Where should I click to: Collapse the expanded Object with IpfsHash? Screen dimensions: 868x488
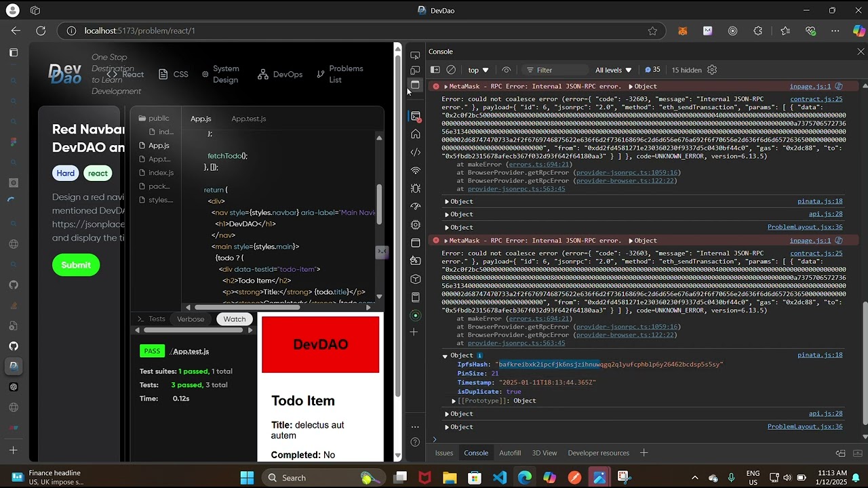(446, 356)
